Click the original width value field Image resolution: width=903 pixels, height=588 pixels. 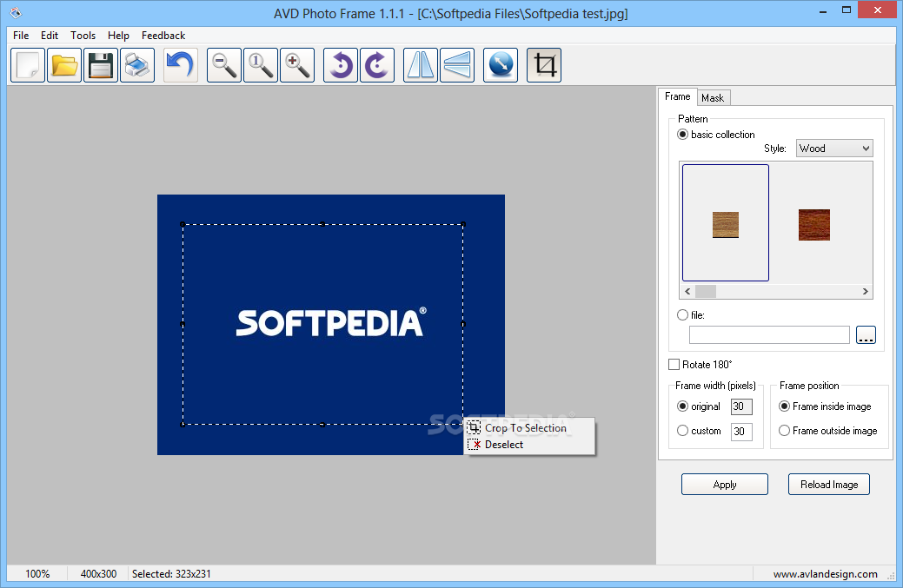click(x=741, y=406)
